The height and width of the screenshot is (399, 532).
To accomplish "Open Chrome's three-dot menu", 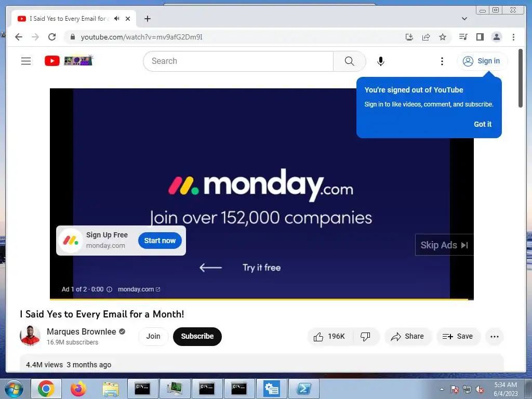I will point(513,37).
